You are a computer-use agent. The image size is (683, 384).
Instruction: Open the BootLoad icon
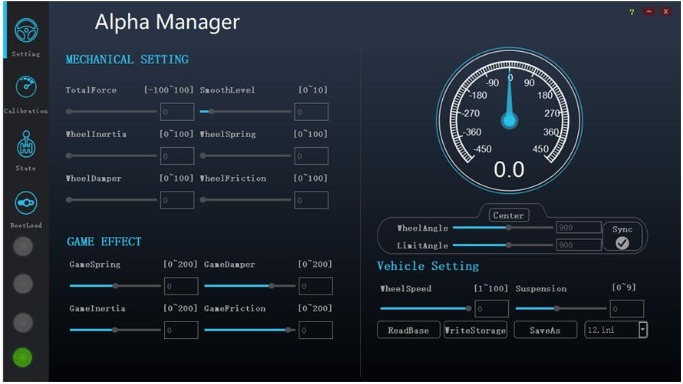coord(26,203)
